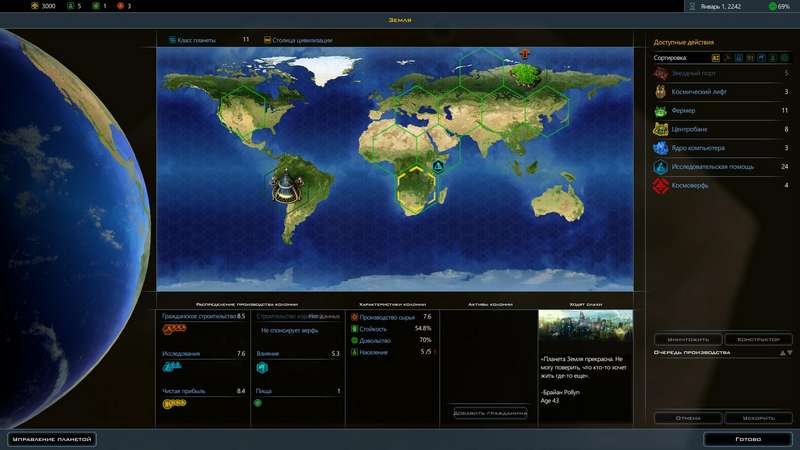800x450 pixels.
Task: Choose the Центробанк improvement icon
Action: pos(661,130)
